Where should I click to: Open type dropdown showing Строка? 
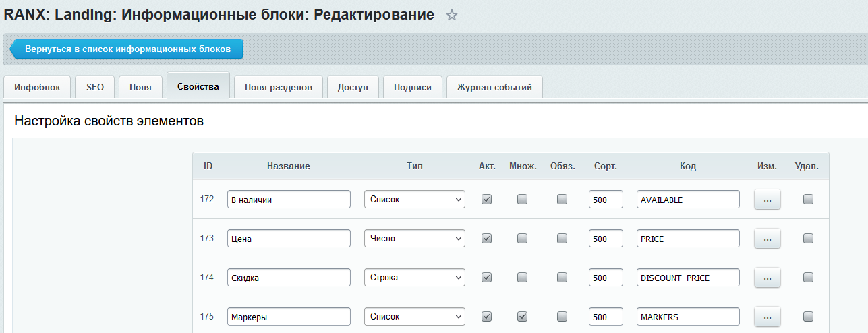pos(414,278)
